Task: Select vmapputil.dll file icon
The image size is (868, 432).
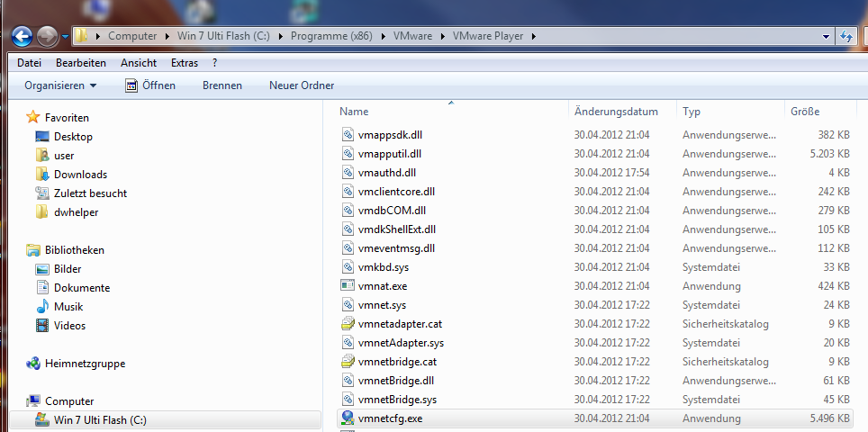Action: [347, 153]
